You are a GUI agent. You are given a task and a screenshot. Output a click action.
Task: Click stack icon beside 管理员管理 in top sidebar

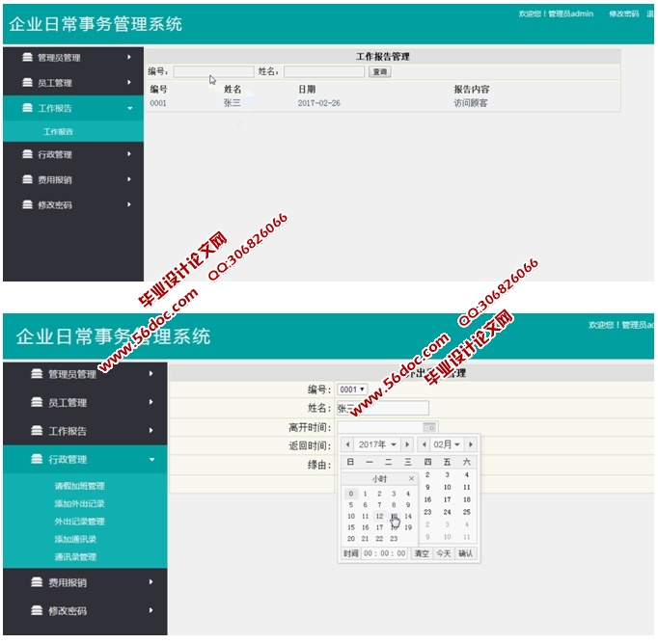click(x=27, y=58)
